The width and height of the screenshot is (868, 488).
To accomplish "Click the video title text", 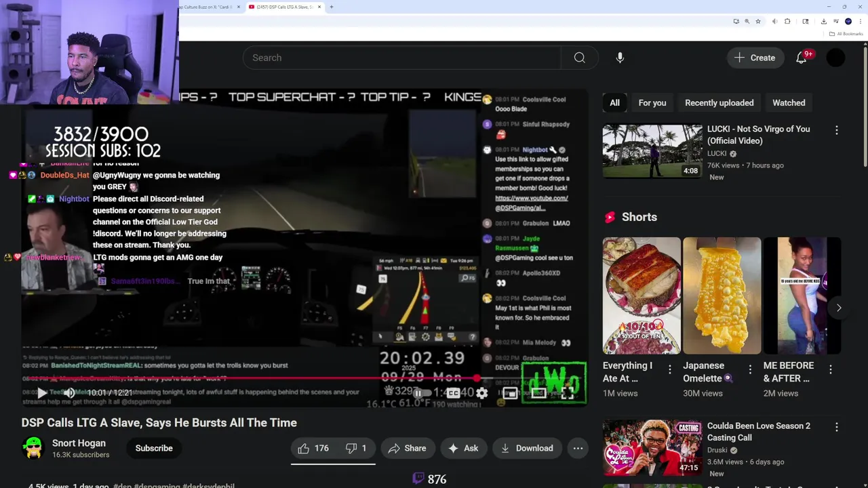I will coord(159,423).
